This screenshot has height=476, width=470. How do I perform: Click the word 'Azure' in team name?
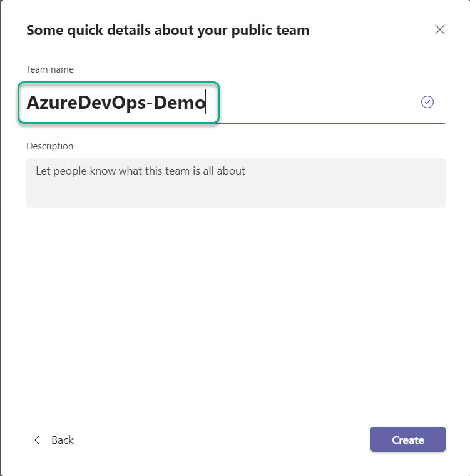[52, 103]
